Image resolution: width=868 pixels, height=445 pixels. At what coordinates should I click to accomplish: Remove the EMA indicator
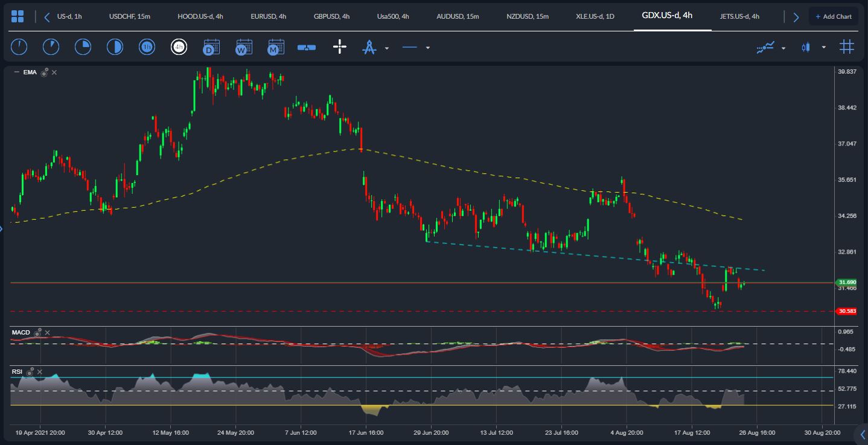point(54,72)
